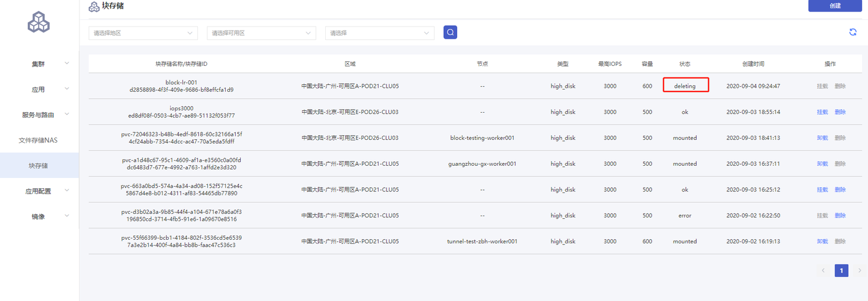Expand the 服务与路由 sidebar menu
Viewport: 868px width, 301px height.
tap(39, 115)
